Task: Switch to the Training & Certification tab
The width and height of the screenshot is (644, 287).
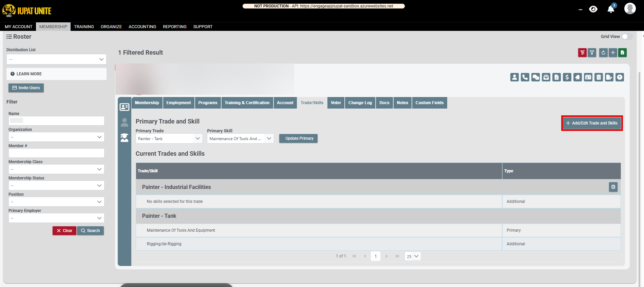Action: [x=247, y=103]
